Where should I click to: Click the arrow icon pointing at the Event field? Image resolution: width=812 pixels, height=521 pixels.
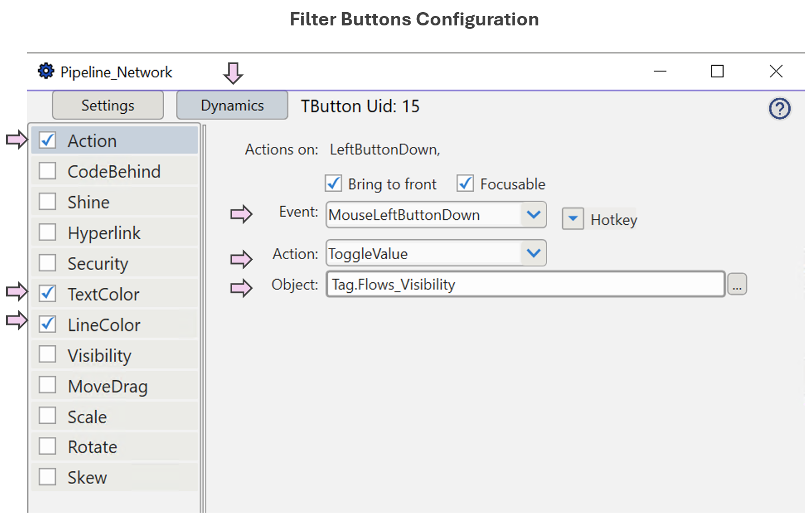pyautogui.click(x=242, y=214)
